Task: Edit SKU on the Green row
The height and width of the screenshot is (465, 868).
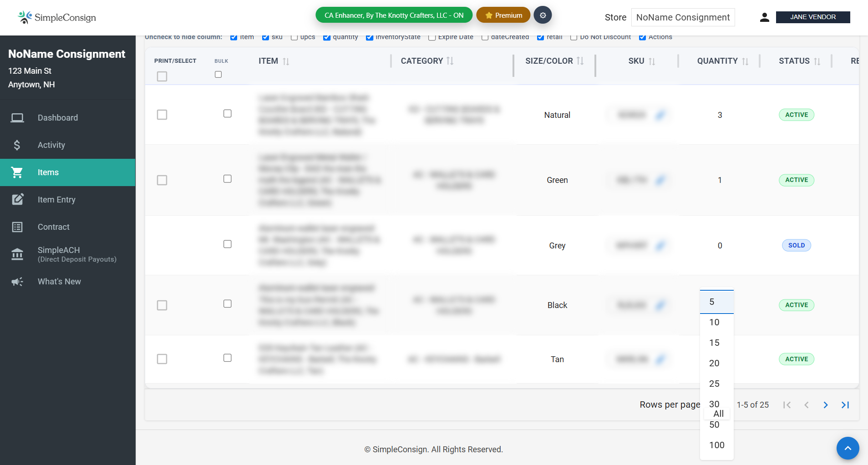Action: (660, 180)
